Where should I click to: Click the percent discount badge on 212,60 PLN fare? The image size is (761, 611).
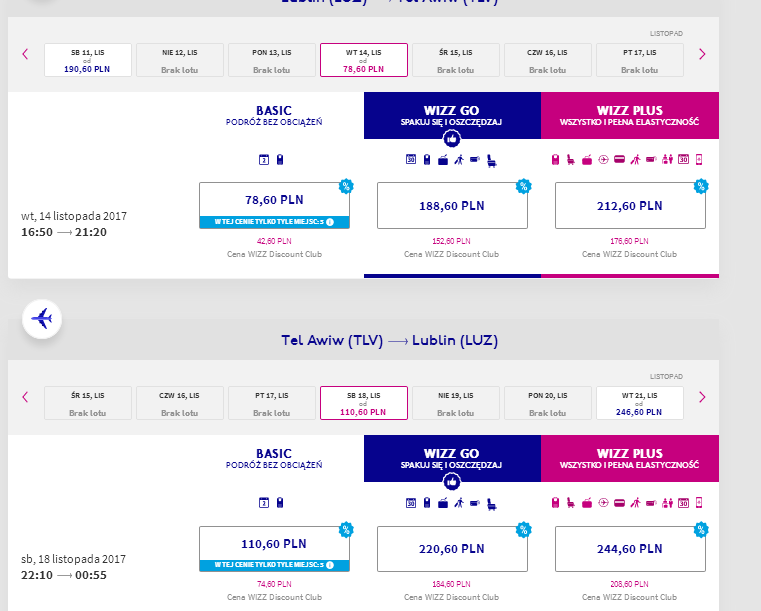[x=701, y=186]
